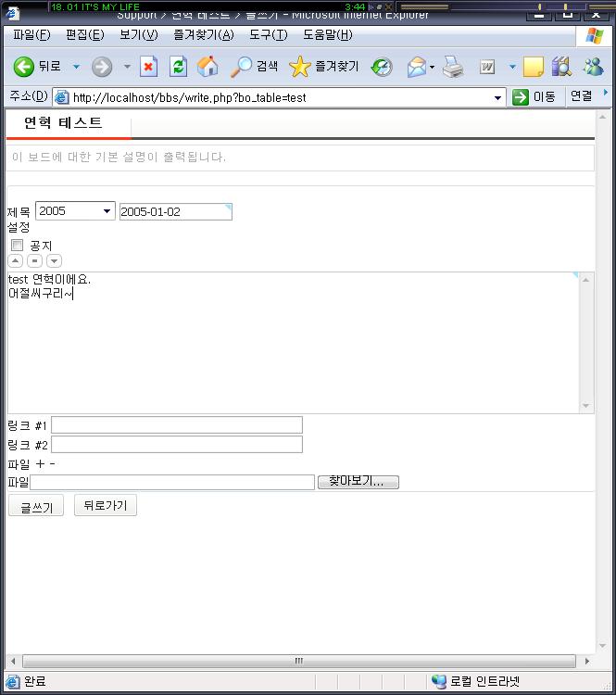Expand the mail dropdown arrow
Screen dimensions: 616x695
coord(432,68)
